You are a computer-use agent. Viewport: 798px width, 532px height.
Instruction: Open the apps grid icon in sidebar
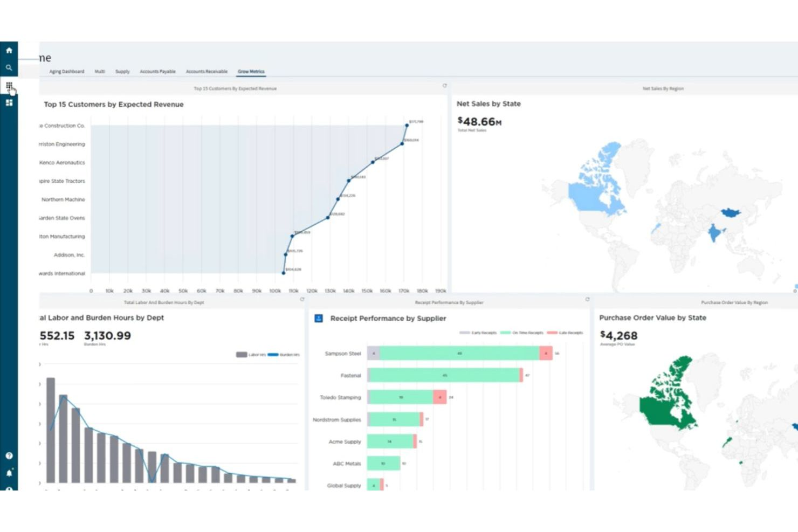point(9,85)
